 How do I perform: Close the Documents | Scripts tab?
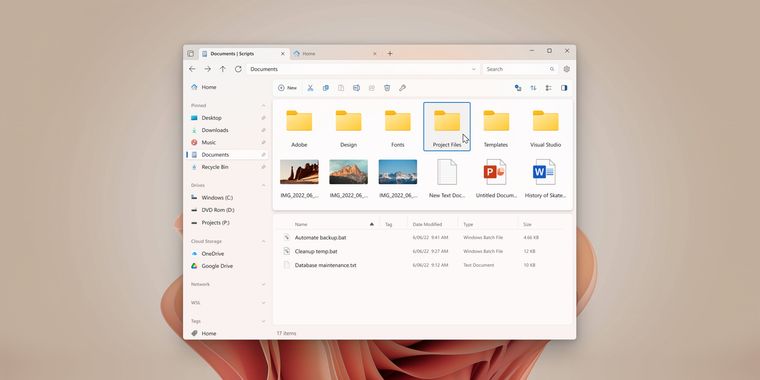click(x=283, y=53)
